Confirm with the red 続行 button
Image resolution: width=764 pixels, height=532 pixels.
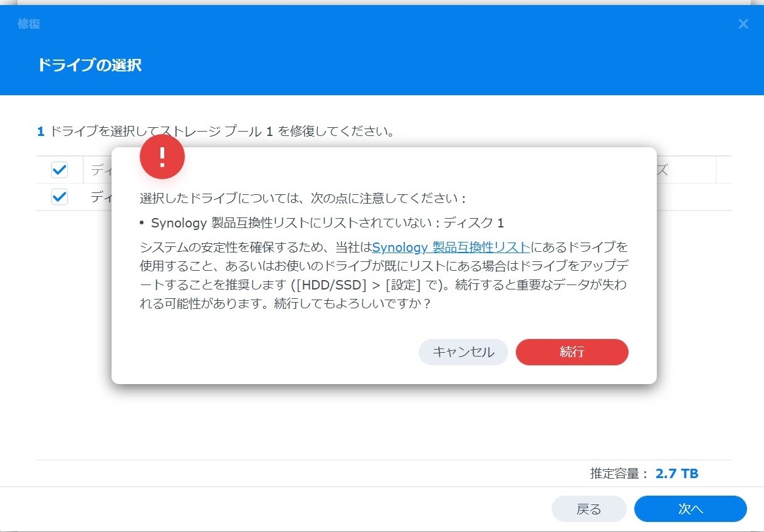(572, 352)
